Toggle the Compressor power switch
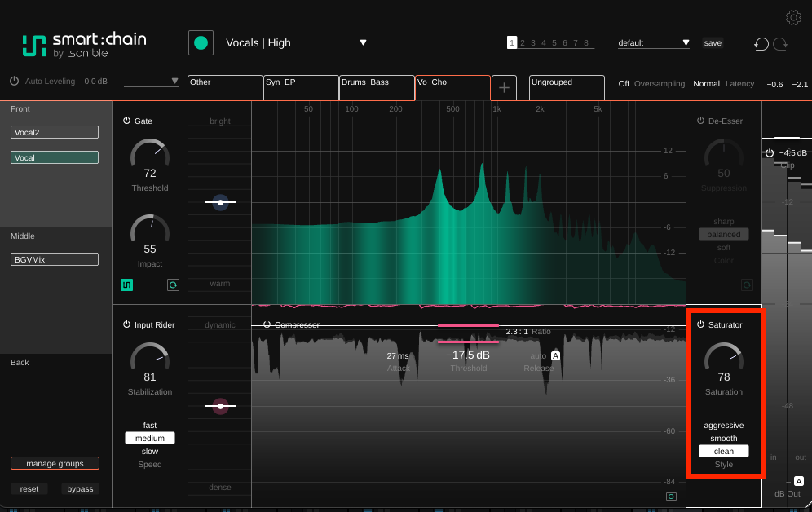812x512 pixels. coord(267,324)
